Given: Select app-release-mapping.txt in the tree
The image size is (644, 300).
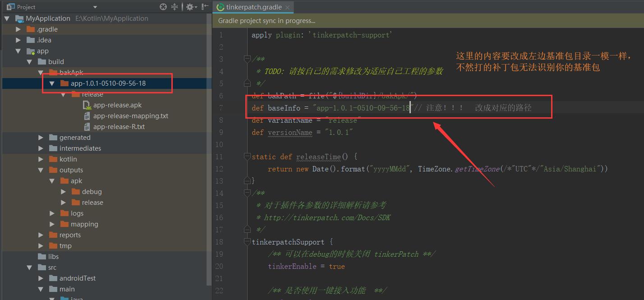Looking at the screenshot, I should 131,116.
